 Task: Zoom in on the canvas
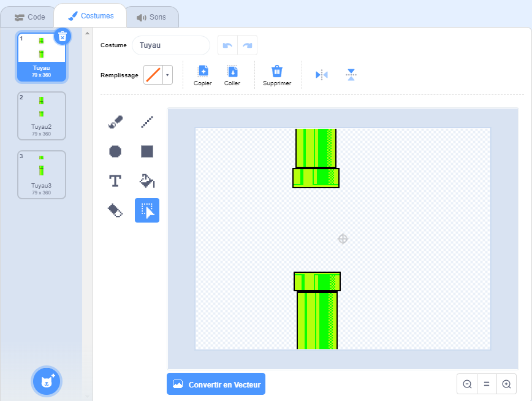506,384
